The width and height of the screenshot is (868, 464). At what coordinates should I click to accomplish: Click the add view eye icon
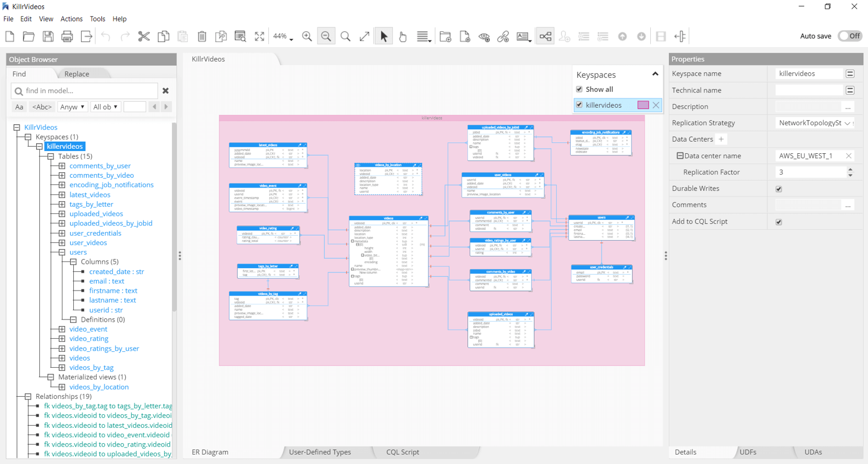(x=484, y=37)
